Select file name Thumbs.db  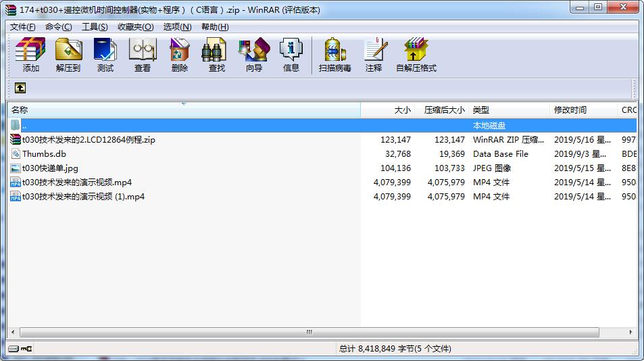(44, 154)
